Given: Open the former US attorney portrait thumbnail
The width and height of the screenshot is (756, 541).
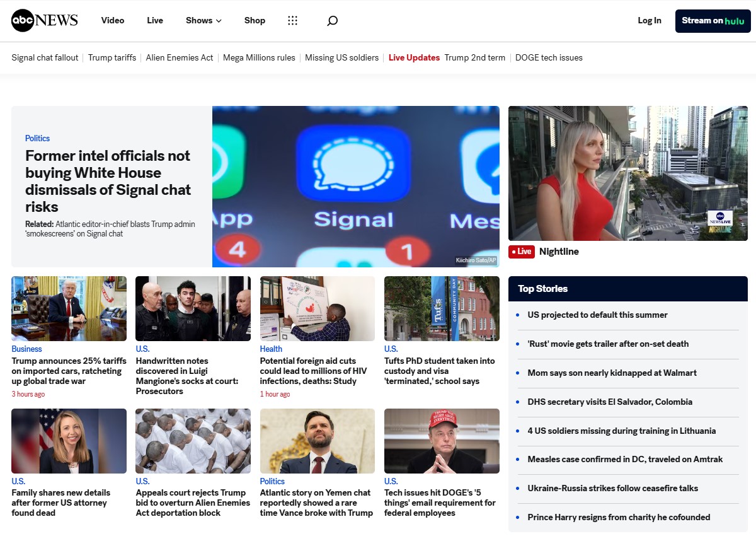Looking at the screenshot, I should tap(69, 441).
